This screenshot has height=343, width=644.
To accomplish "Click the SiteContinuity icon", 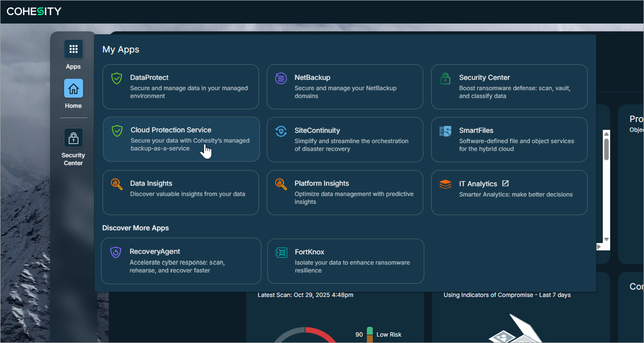I will (x=281, y=131).
